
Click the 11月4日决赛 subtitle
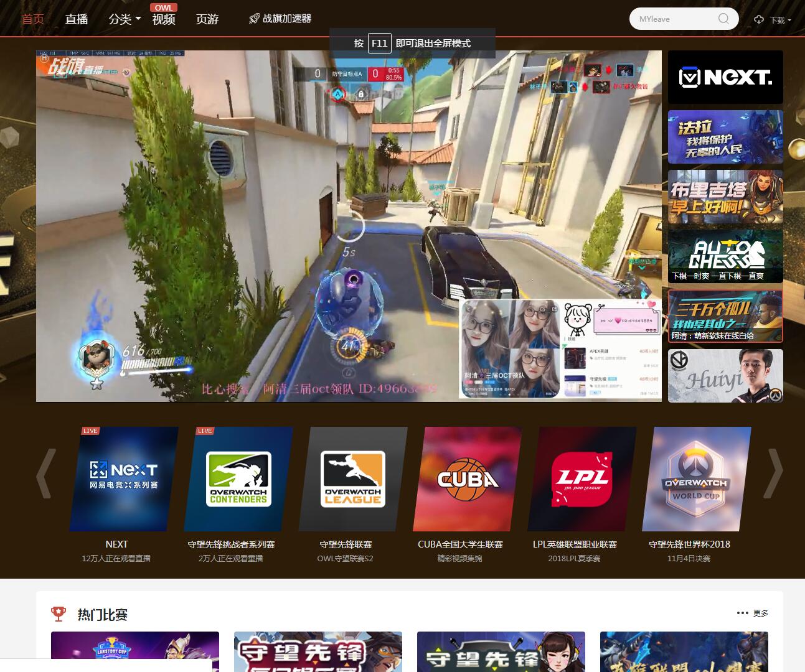click(689, 559)
